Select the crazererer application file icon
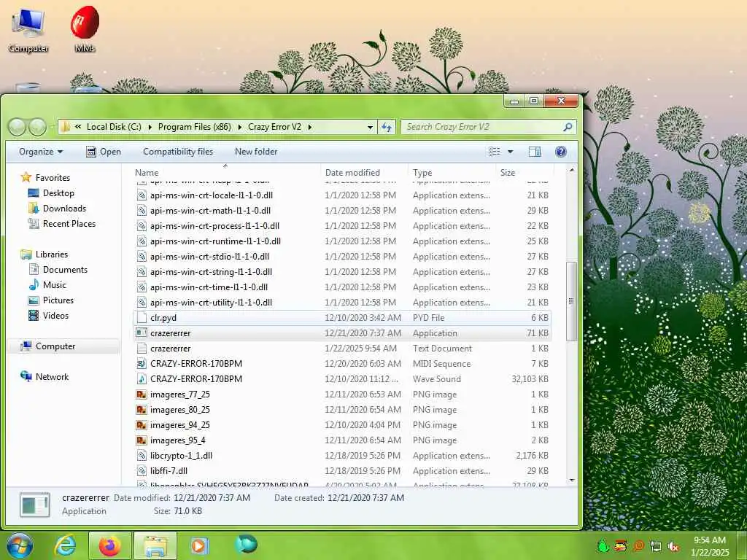 [x=142, y=332]
